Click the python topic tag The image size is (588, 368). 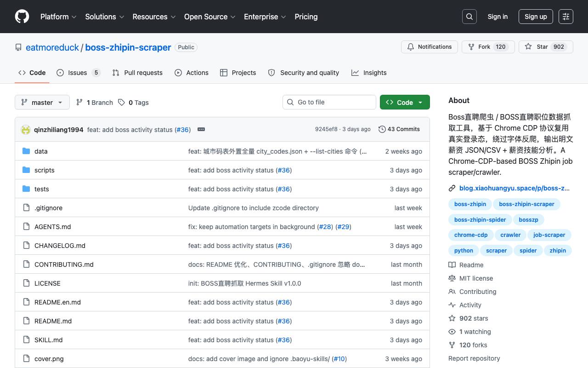tap(464, 251)
